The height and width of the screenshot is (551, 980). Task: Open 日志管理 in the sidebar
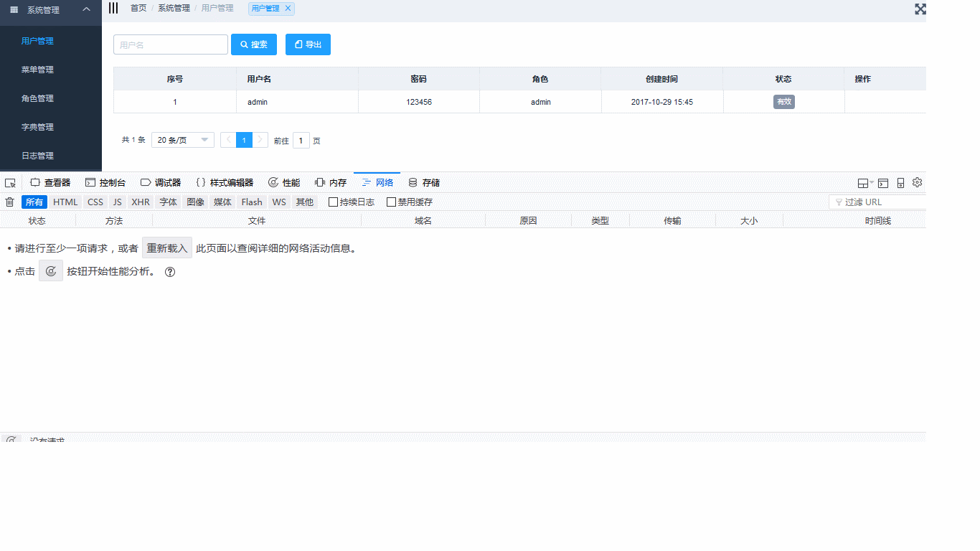[51, 156]
